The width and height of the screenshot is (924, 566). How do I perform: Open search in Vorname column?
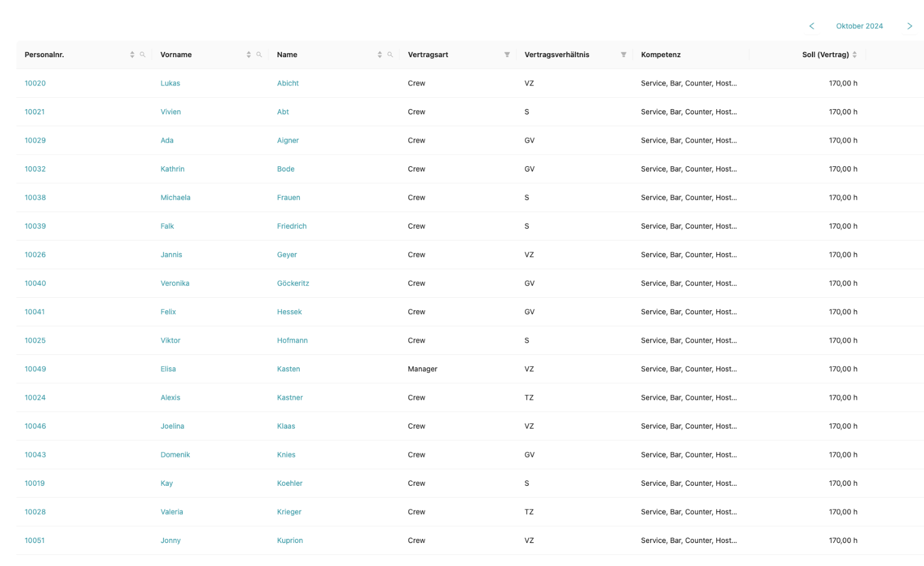tap(259, 55)
